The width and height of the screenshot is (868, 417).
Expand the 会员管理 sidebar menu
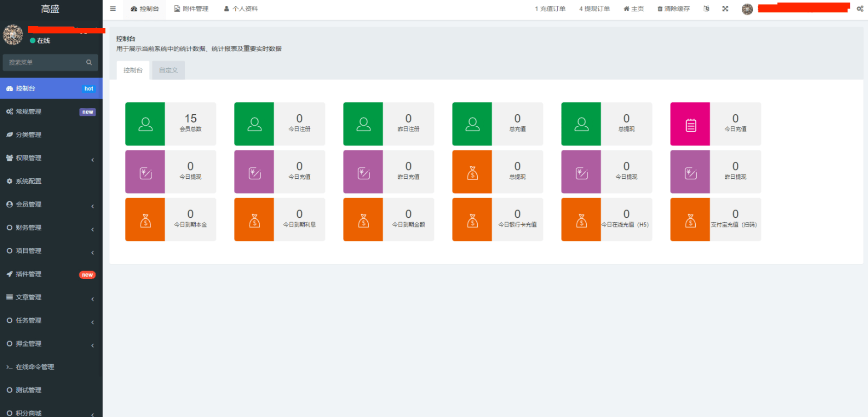pos(50,204)
